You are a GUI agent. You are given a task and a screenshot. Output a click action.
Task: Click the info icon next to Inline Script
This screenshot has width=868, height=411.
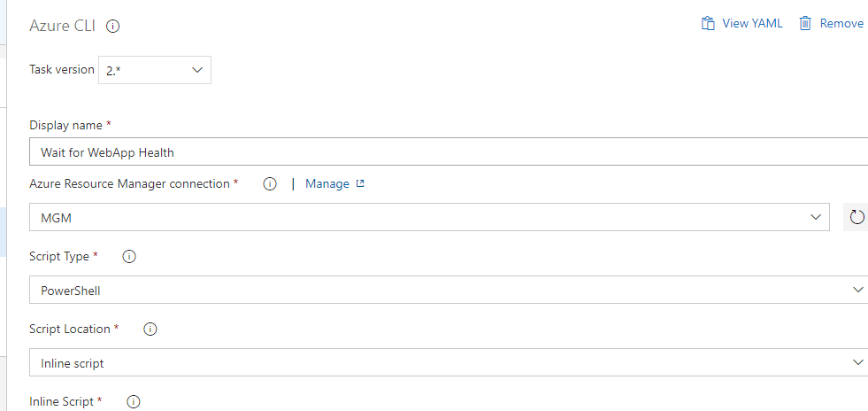tap(134, 401)
